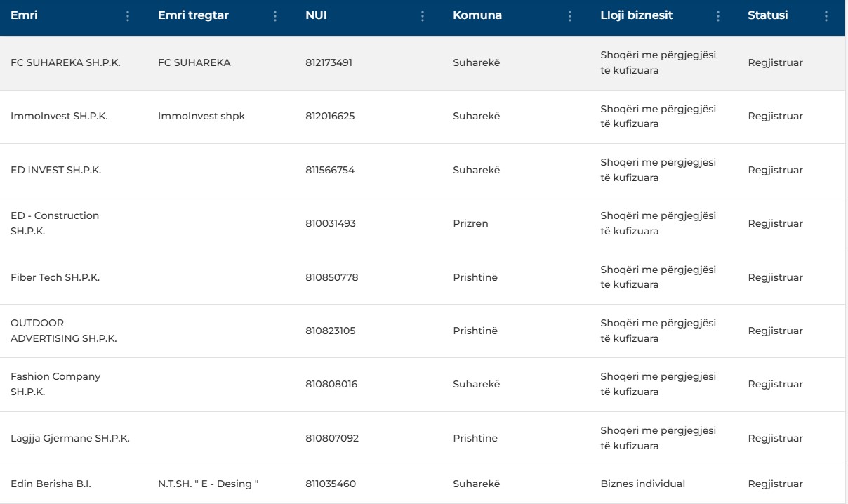Image resolution: width=848 pixels, height=504 pixels.
Task: Select Fashion Company SH.P.K. entry
Action: tap(55, 384)
